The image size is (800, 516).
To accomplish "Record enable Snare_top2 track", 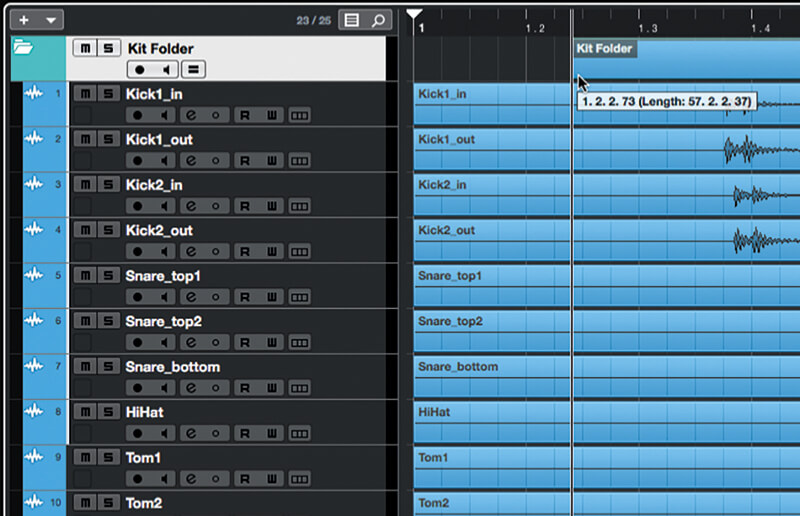I will [138, 342].
